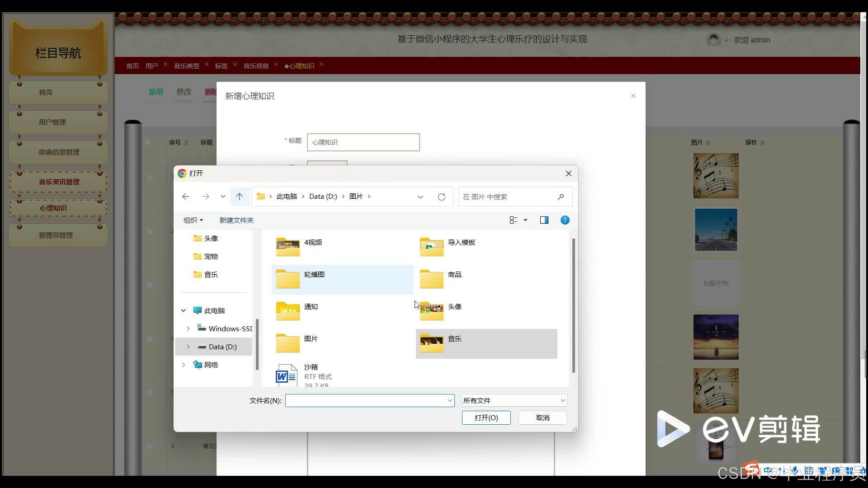Navigate up one folder level
The image size is (868, 488).
click(x=239, y=197)
